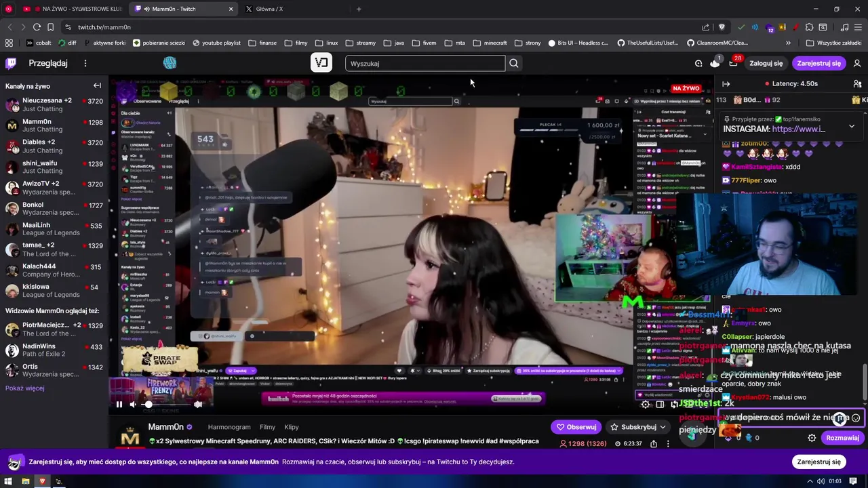This screenshot has width=868, height=488.
Task: Open the three-dot menu beside Przeglądaj
Action: pos(85,63)
